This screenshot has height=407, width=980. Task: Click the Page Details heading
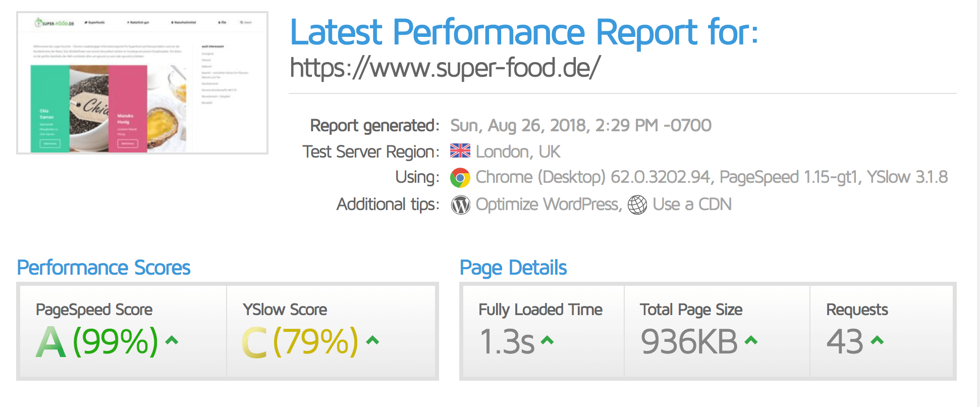click(x=513, y=268)
